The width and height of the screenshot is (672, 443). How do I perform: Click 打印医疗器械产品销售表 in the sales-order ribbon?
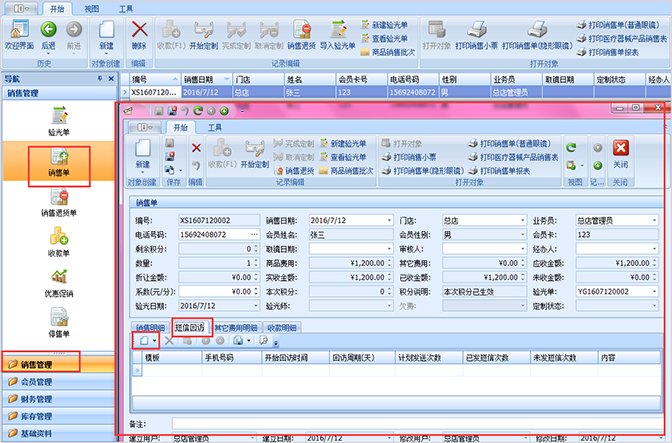513,157
